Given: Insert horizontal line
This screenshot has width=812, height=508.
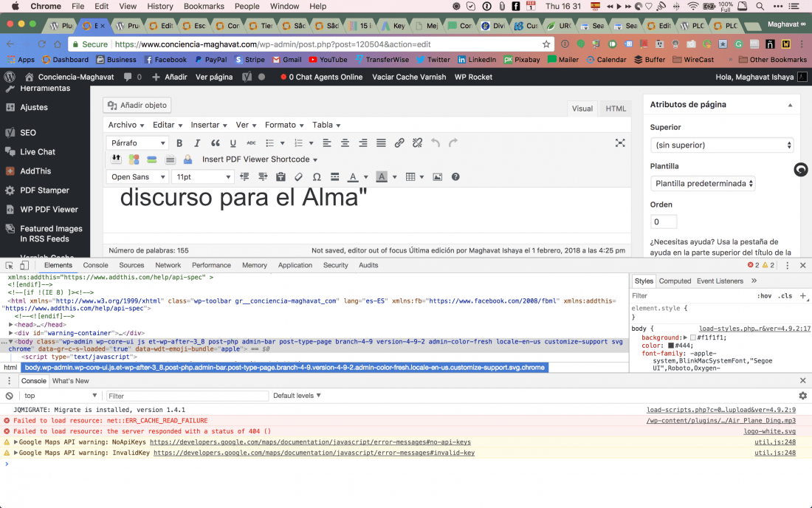Looking at the screenshot, I should click(x=335, y=177).
